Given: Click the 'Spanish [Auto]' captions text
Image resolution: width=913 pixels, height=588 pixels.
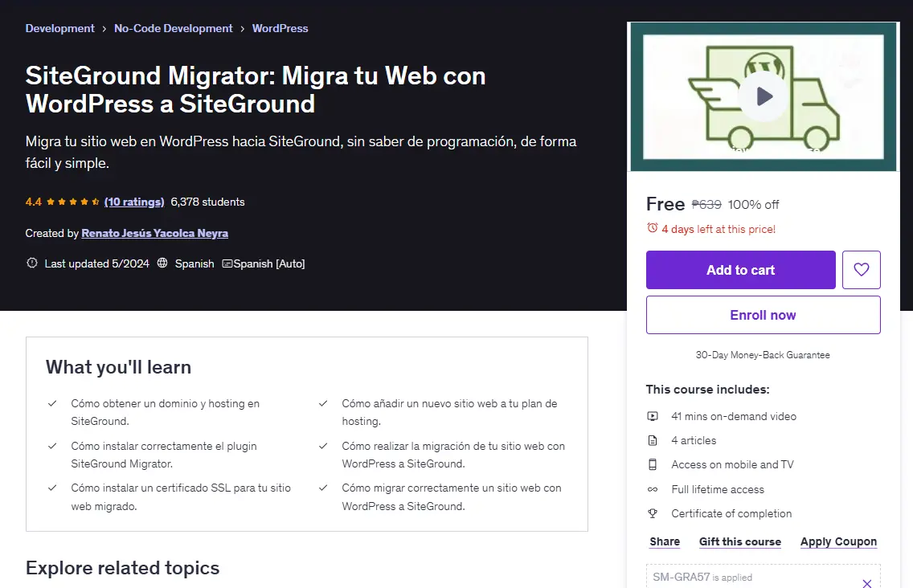Looking at the screenshot, I should pyautogui.click(x=269, y=263).
